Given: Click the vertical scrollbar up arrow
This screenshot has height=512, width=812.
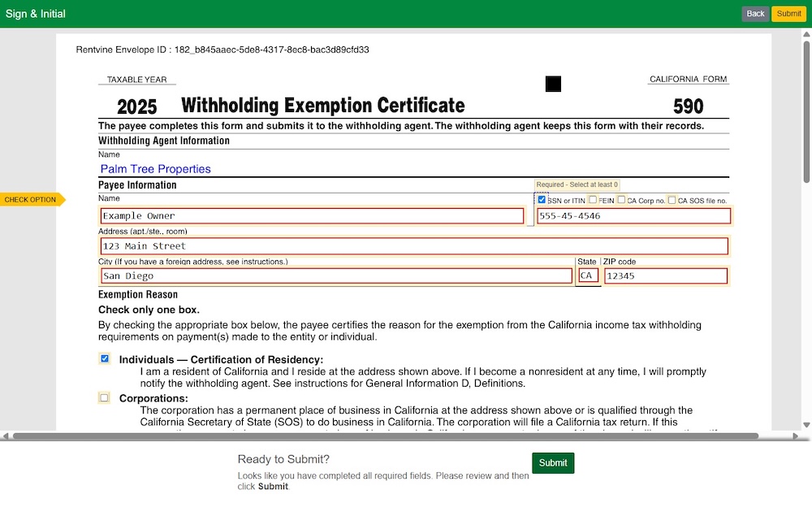Looking at the screenshot, I should pyautogui.click(x=806, y=34).
